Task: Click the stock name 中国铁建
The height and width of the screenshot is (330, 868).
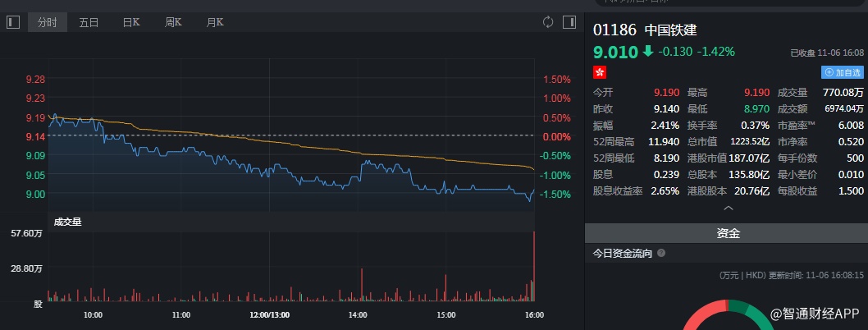Action: tap(671, 30)
